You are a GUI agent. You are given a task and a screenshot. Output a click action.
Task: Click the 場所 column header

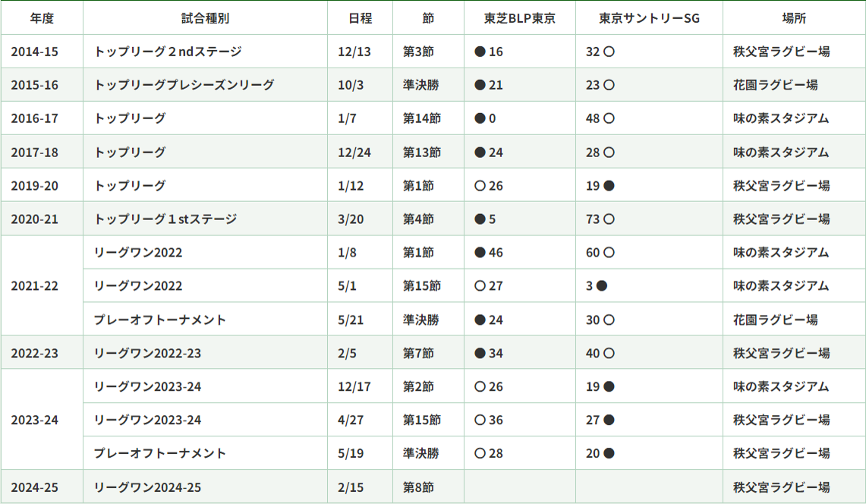(x=794, y=18)
